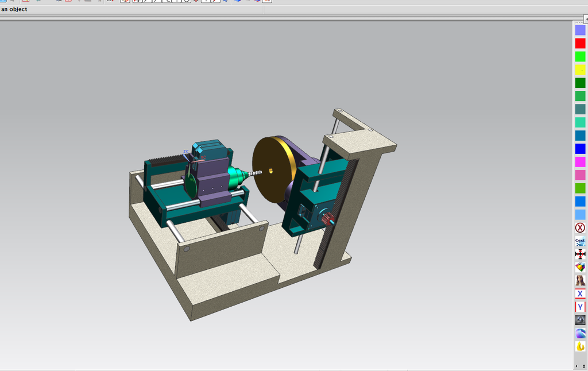
Task: Select the red X cancel icon in the sidebar
Action: 581,227
